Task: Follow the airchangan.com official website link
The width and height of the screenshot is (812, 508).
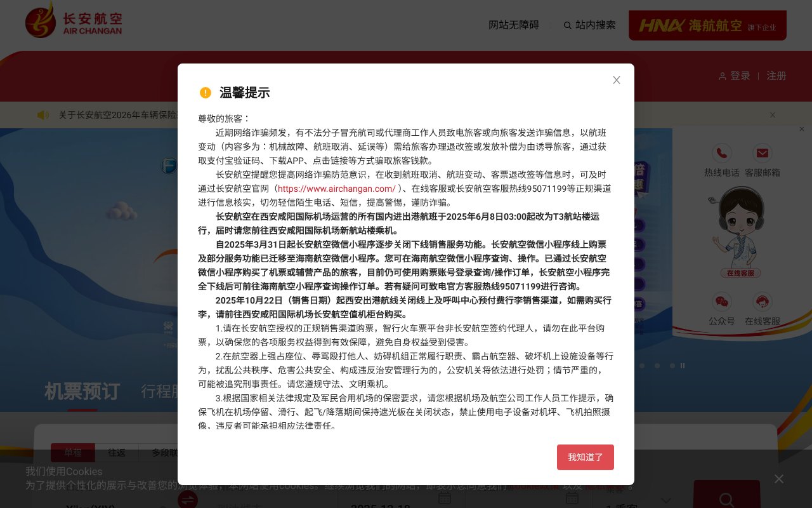Action: (x=337, y=189)
